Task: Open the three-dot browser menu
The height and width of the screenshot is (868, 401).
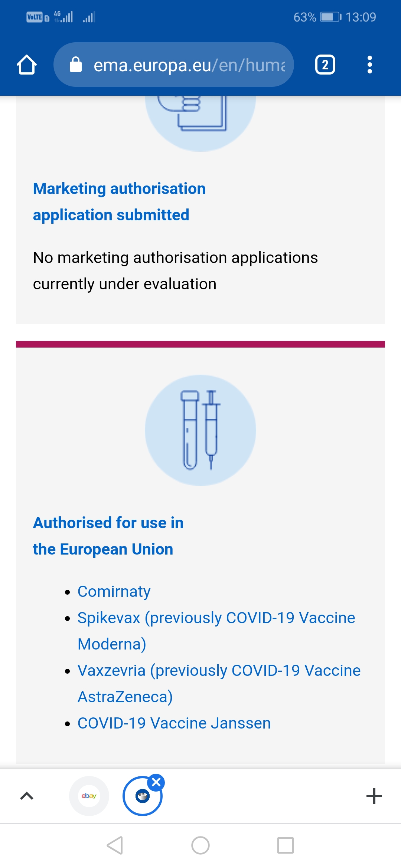Action: coord(369,65)
